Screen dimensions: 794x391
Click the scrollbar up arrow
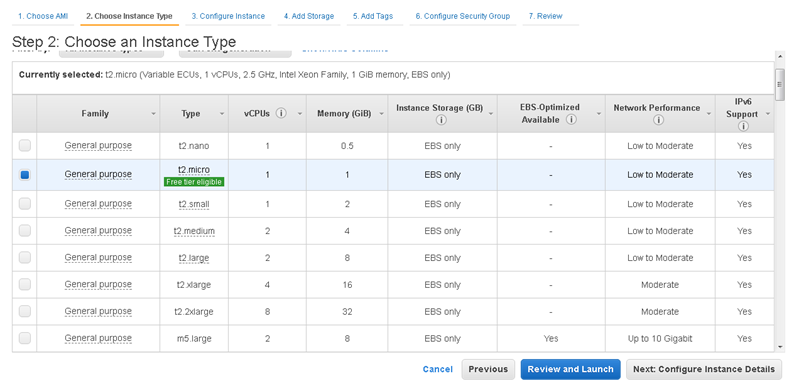(x=780, y=55)
